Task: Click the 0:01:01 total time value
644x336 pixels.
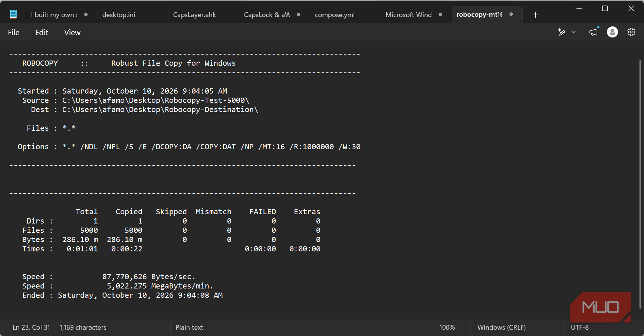Action: click(82, 249)
